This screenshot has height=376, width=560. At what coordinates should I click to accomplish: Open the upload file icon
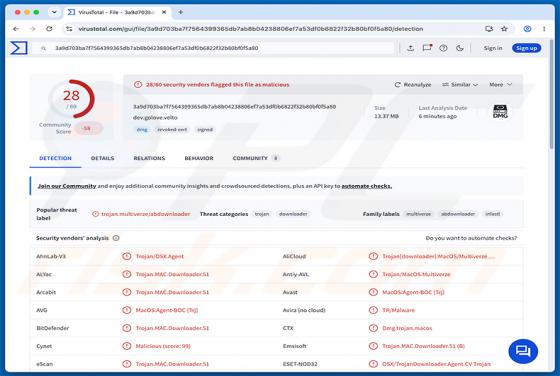[x=411, y=48]
